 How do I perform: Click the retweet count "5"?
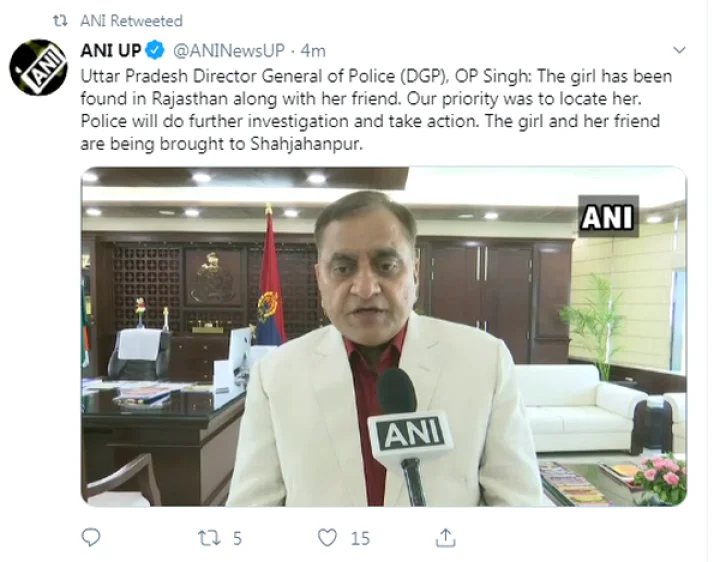237,538
